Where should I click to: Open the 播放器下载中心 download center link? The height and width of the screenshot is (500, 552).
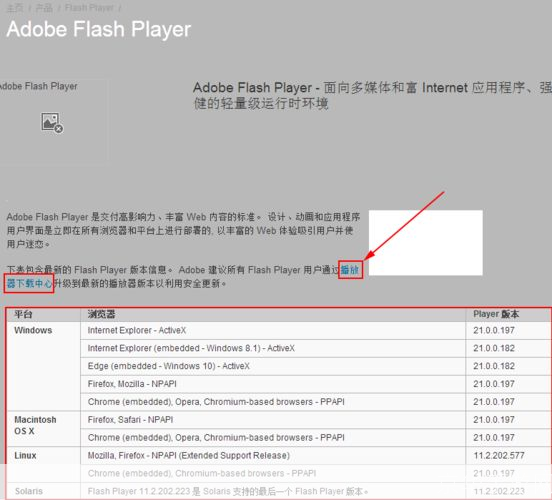(x=29, y=283)
